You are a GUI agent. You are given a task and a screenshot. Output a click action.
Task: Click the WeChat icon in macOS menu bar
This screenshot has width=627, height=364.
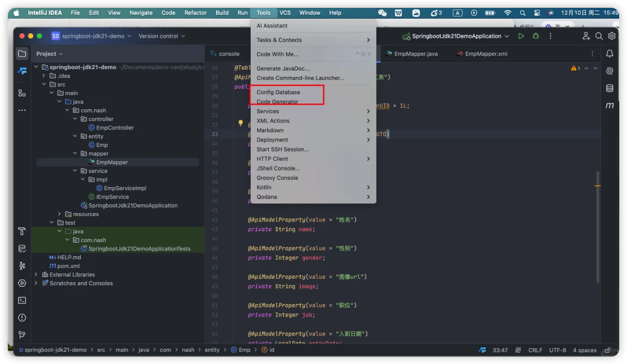[x=383, y=13]
